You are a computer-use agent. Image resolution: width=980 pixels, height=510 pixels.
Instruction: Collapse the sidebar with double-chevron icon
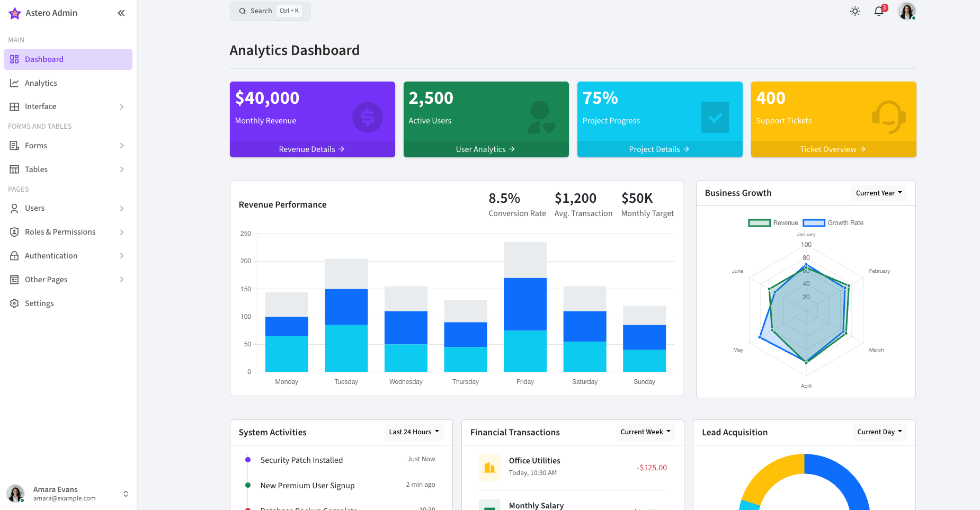pos(121,13)
